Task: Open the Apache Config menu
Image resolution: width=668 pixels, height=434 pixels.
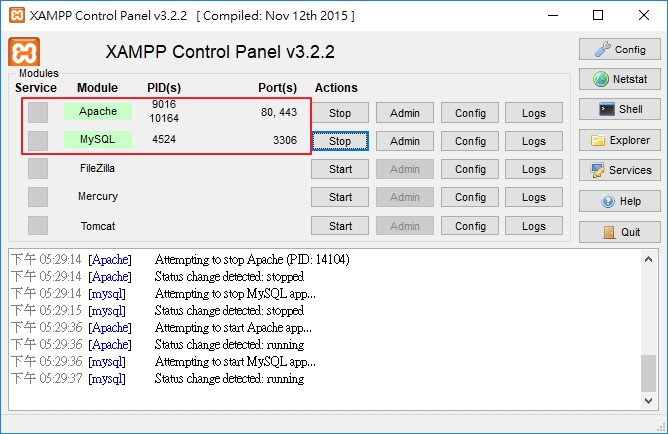Action: click(x=470, y=113)
